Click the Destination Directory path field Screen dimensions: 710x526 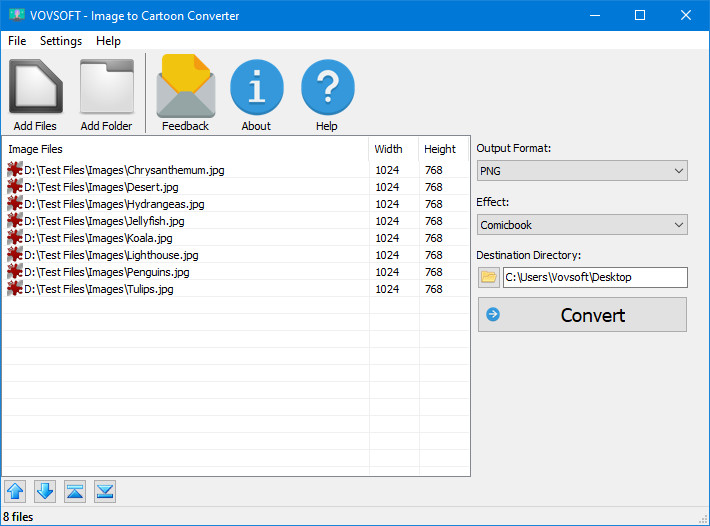(594, 277)
